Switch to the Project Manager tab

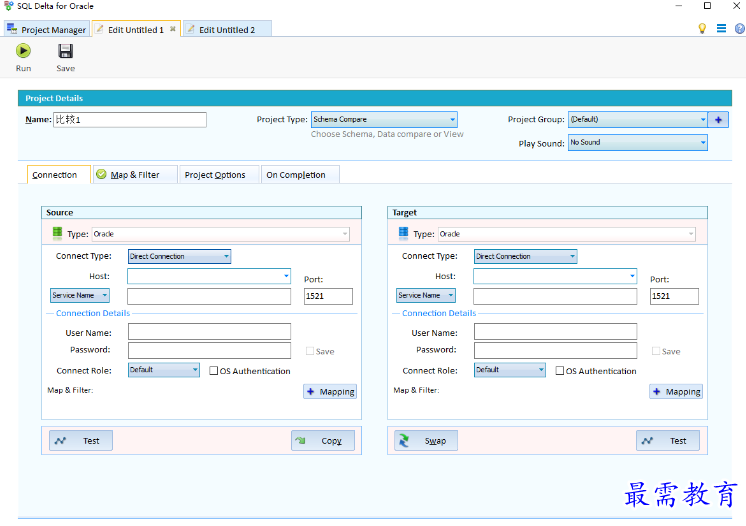coord(47,29)
